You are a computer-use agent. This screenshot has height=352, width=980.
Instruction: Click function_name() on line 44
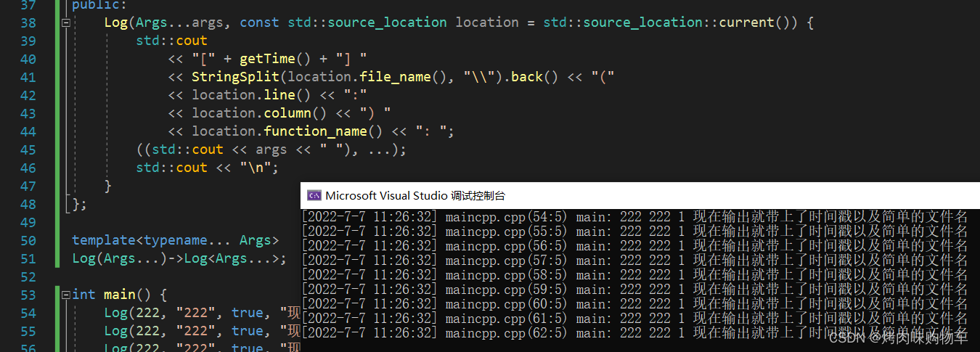click(x=324, y=131)
